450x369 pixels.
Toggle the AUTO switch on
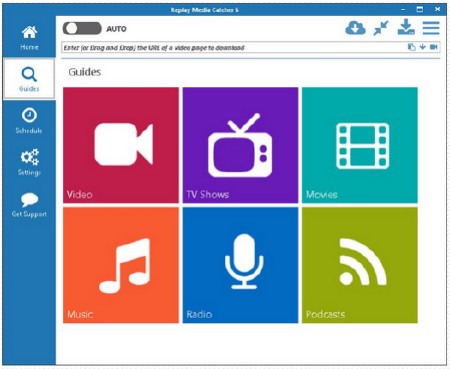[82, 29]
